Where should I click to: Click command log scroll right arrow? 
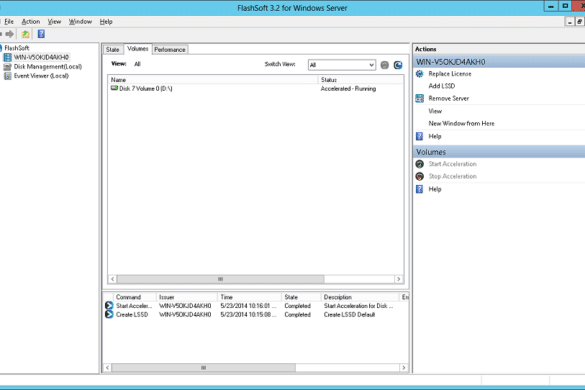(x=404, y=368)
